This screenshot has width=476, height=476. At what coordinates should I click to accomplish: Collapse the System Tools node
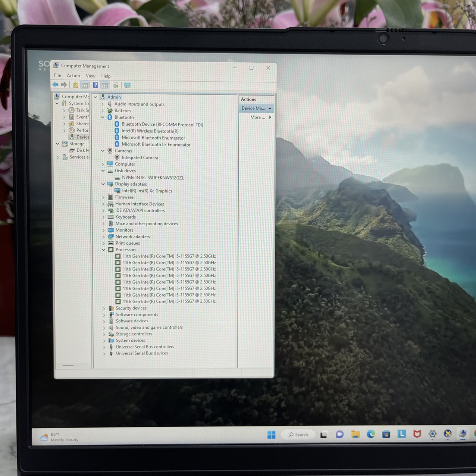(57, 103)
